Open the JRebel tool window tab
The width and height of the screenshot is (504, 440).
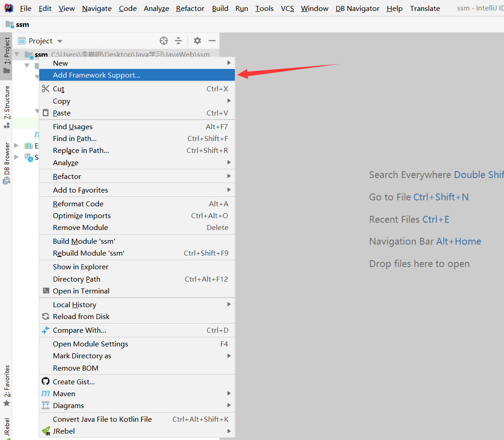(x=6, y=428)
